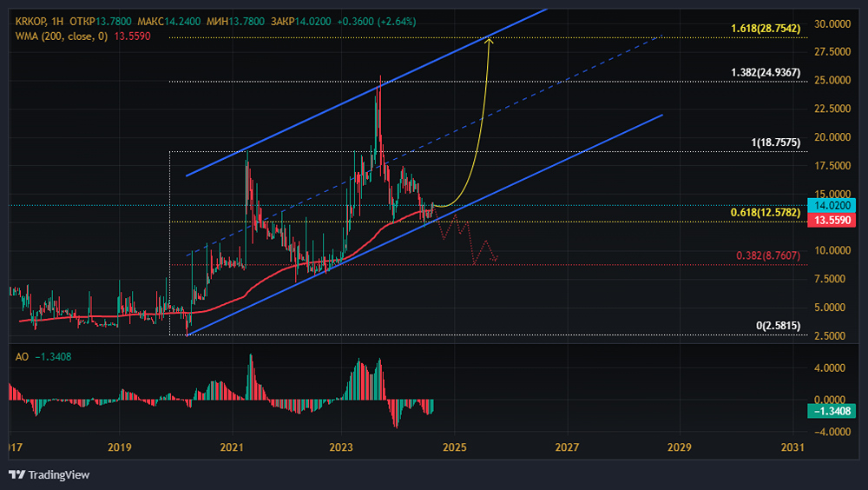Click the high price value 14.2400
The image size is (868, 490).
pyautogui.click(x=182, y=22)
